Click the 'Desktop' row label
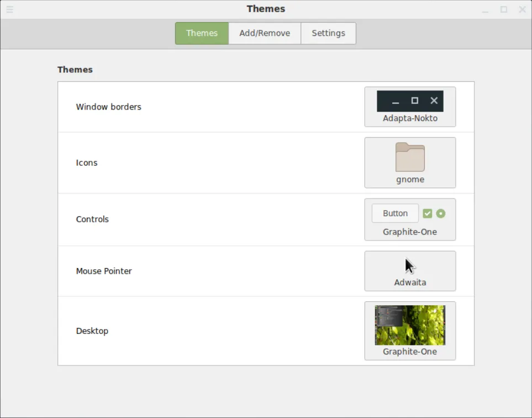 [x=92, y=331]
